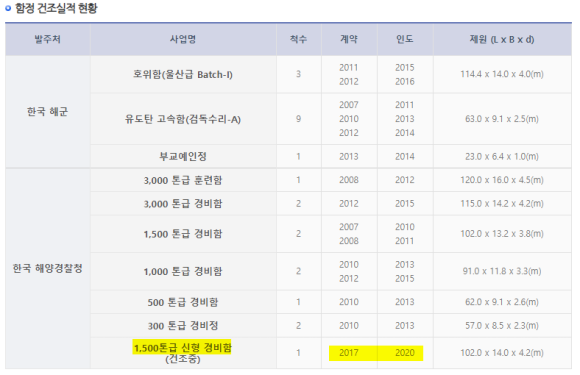Click the '(건조중)' note text

(183, 359)
